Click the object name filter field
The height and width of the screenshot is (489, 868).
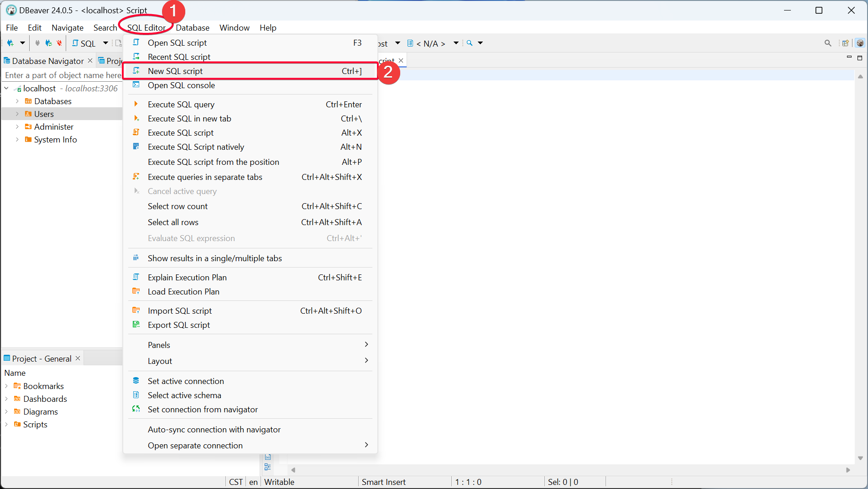[63, 75]
